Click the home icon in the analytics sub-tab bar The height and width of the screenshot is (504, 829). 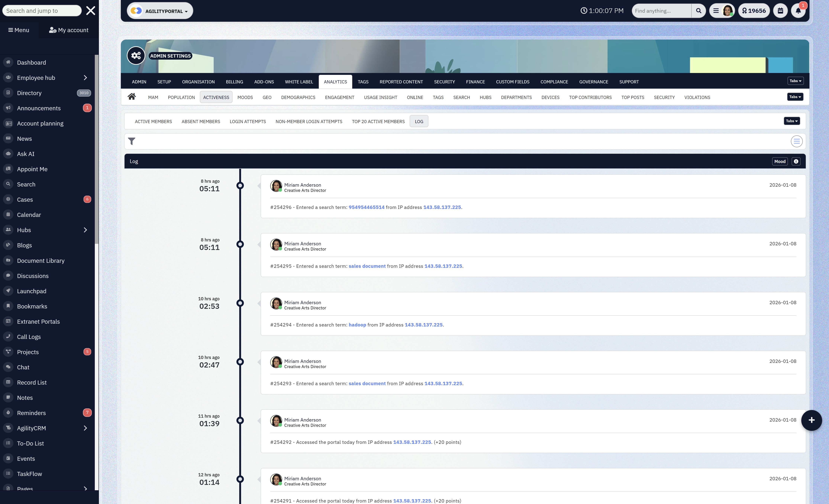coord(132,97)
